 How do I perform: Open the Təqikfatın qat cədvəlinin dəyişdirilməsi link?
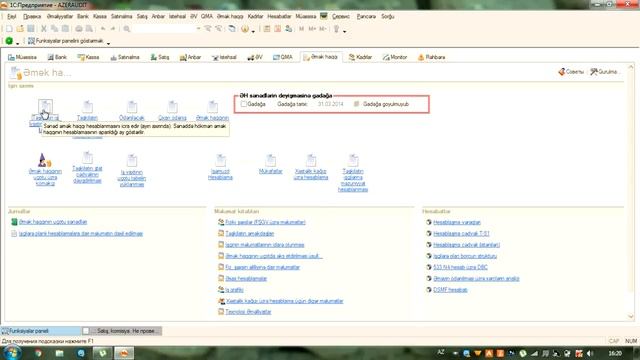click(x=87, y=174)
